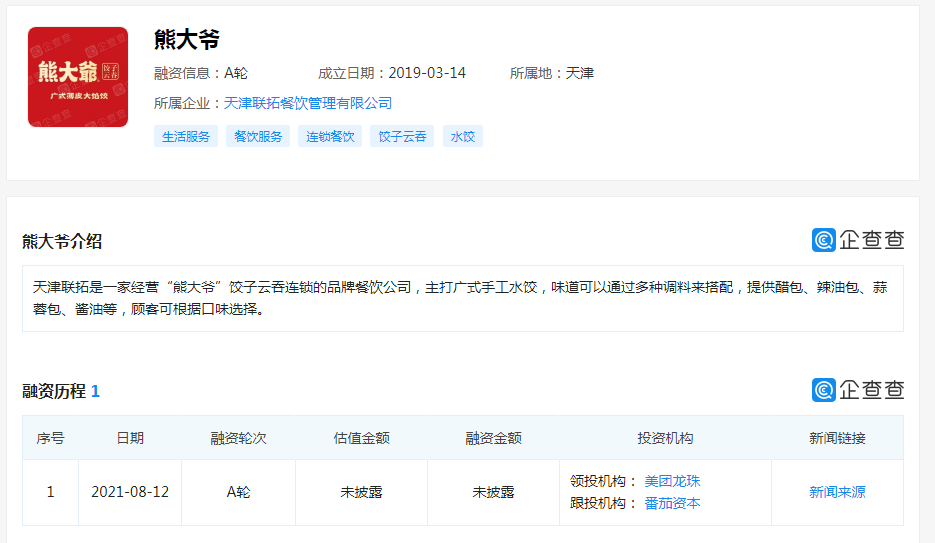The width and height of the screenshot is (935, 543).
Task: Click the 企查查 logo beside 融资历程 heading
Action: tap(858, 390)
